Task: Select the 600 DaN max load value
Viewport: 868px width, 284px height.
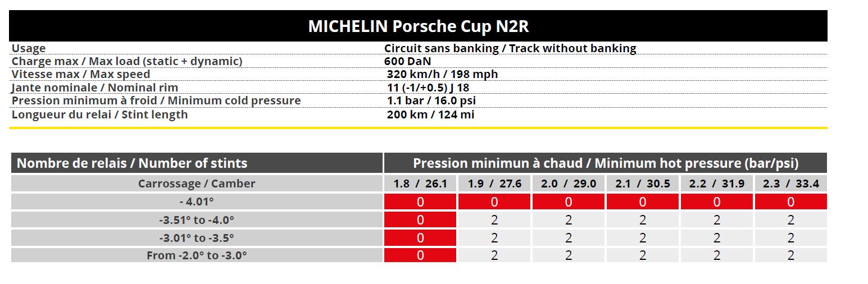Action: (408, 61)
